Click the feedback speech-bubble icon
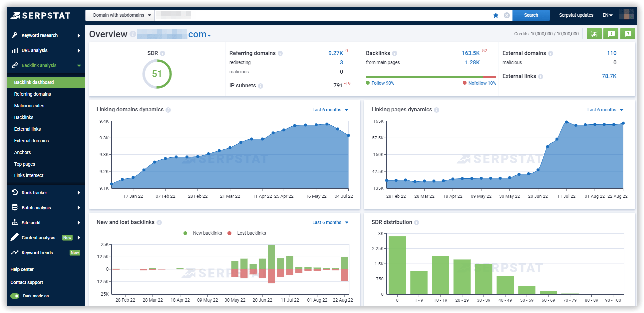 tap(611, 33)
